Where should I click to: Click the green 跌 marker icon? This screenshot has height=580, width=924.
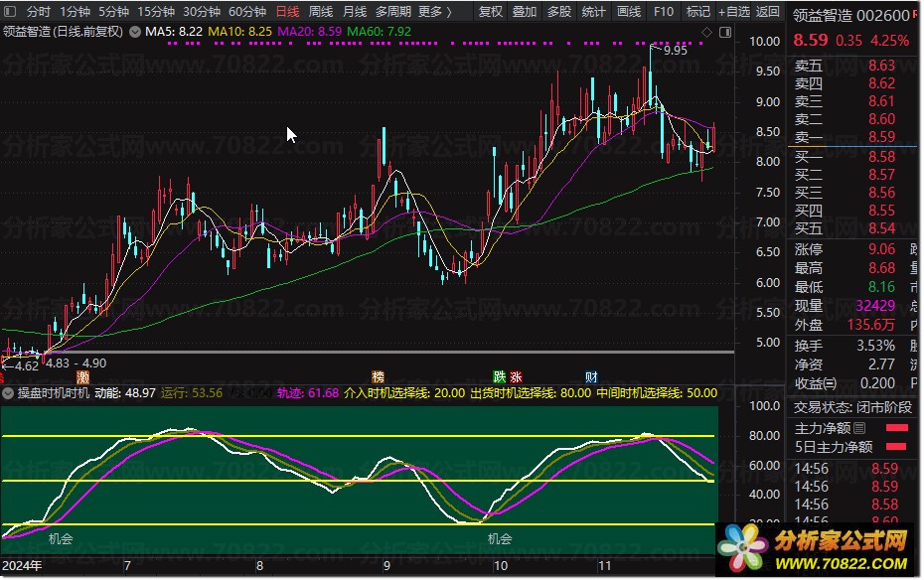(x=499, y=376)
